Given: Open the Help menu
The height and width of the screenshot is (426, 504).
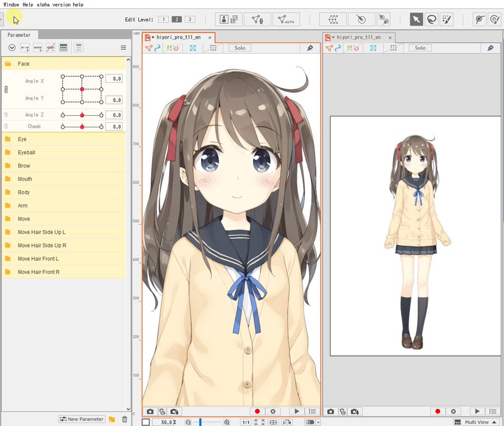Looking at the screenshot, I should [x=27, y=4].
